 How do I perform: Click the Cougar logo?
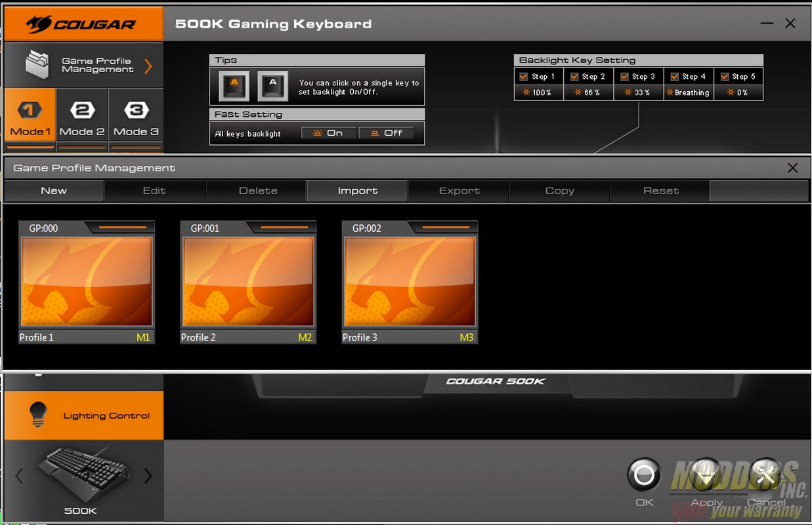pyautogui.click(x=83, y=24)
